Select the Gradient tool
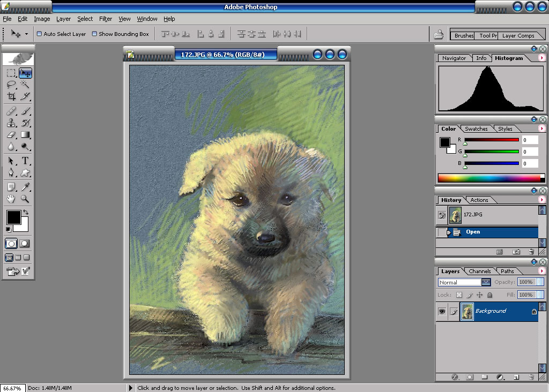This screenshot has width=549, height=392. pos(25,134)
